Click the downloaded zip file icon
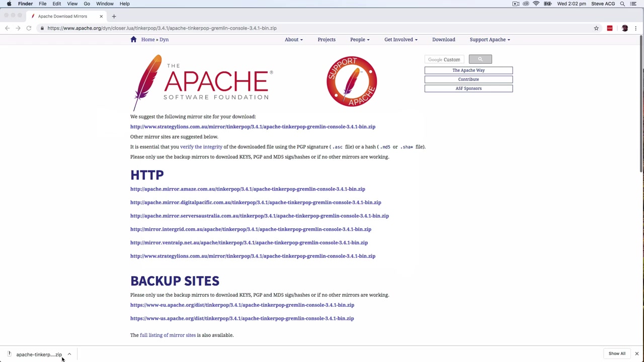The width and height of the screenshot is (644, 362). pyautogui.click(x=9, y=354)
